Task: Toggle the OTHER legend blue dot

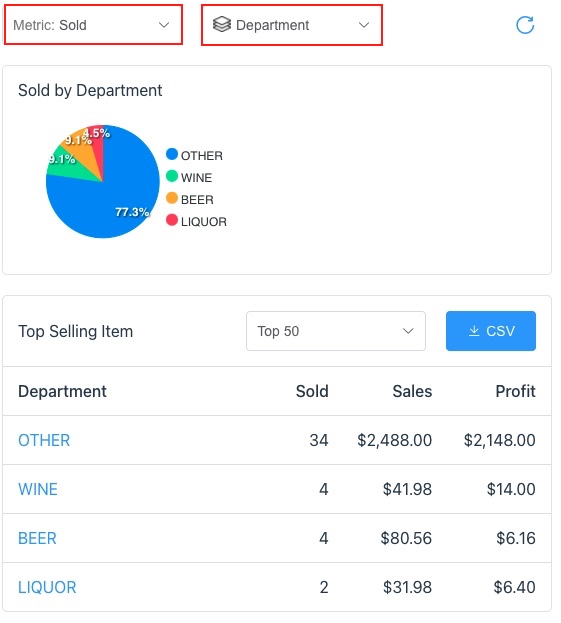Action: click(x=172, y=154)
